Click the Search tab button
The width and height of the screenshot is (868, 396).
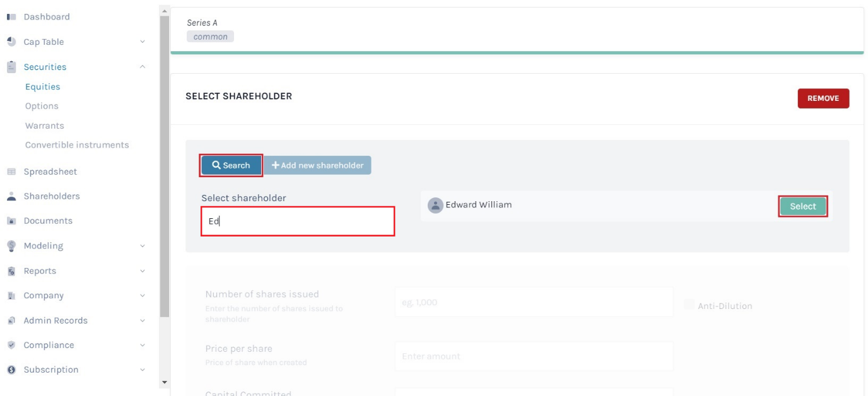click(x=232, y=165)
